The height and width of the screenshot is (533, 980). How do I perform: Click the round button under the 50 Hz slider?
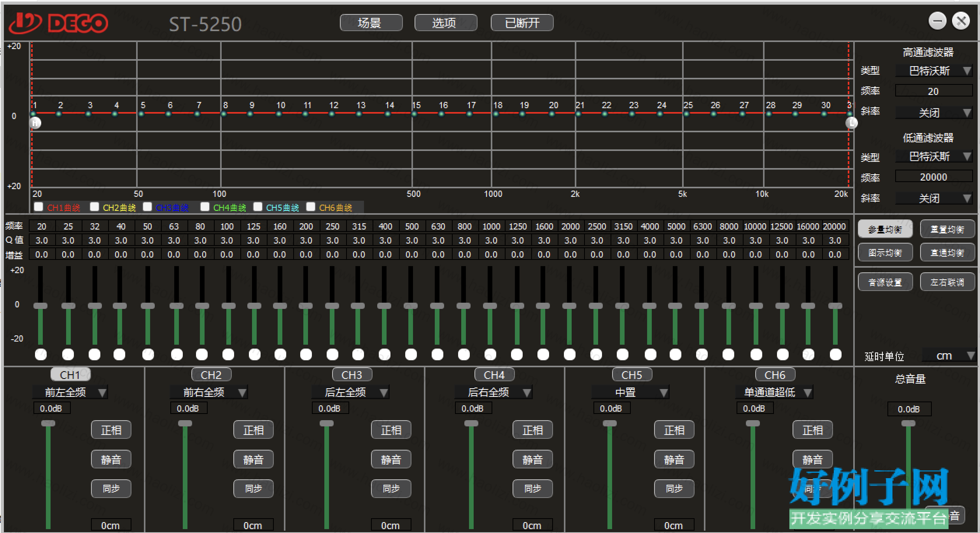pyautogui.click(x=148, y=354)
